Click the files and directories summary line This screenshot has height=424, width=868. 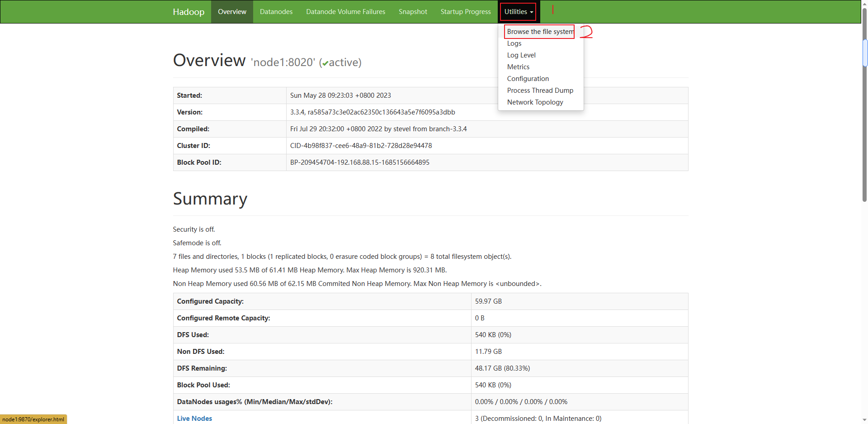point(342,257)
